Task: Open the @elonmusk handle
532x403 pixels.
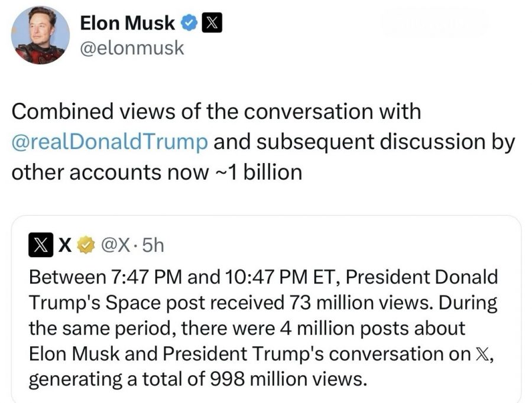Action: tap(131, 48)
